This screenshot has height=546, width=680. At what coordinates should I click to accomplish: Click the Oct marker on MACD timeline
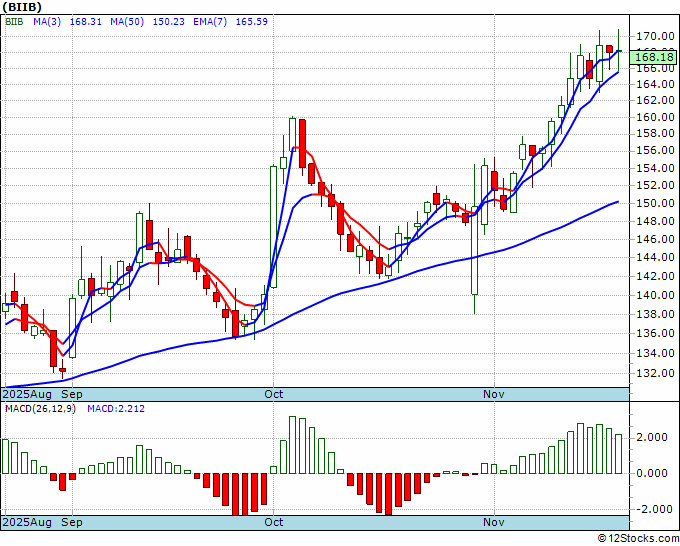click(274, 522)
